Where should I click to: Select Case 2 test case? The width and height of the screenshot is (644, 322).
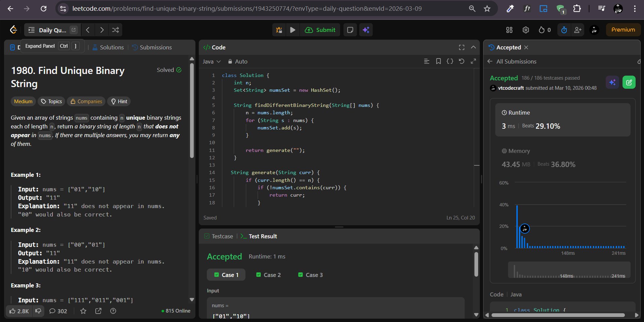pos(268,275)
